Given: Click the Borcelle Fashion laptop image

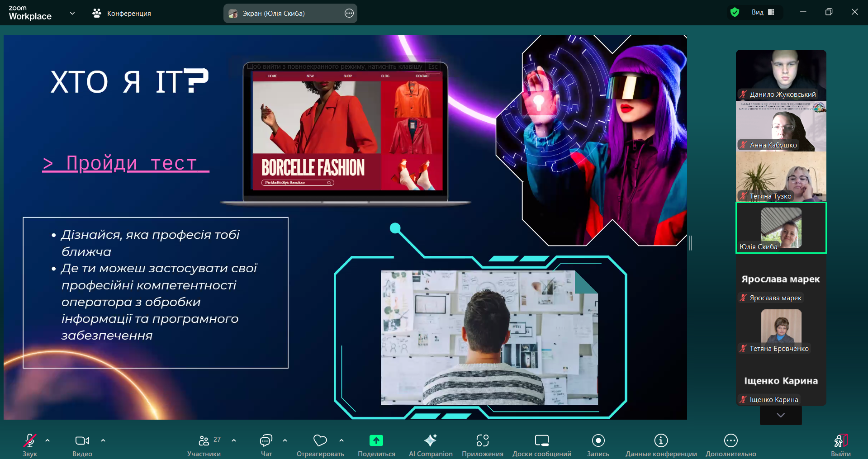Looking at the screenshot, I should coord(346,134).
